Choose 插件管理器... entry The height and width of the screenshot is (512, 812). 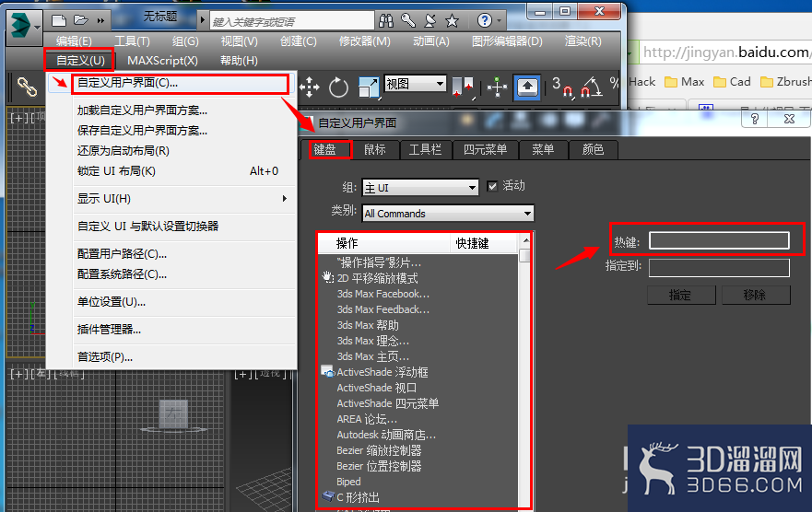tap(172, 330)
